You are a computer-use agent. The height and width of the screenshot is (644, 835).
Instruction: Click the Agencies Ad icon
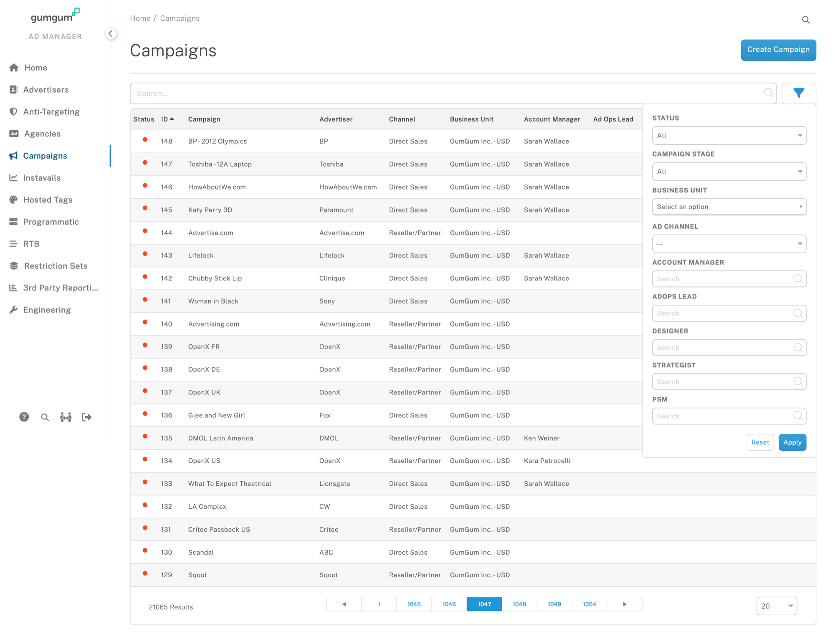[x=14, y=134]
